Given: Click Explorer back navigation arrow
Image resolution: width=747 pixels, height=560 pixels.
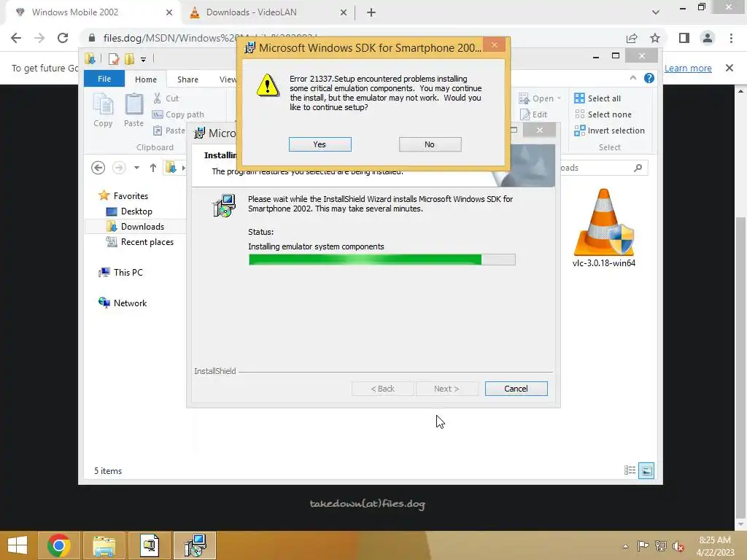Looking at the screenshot, I should click(x=98, y=168).
